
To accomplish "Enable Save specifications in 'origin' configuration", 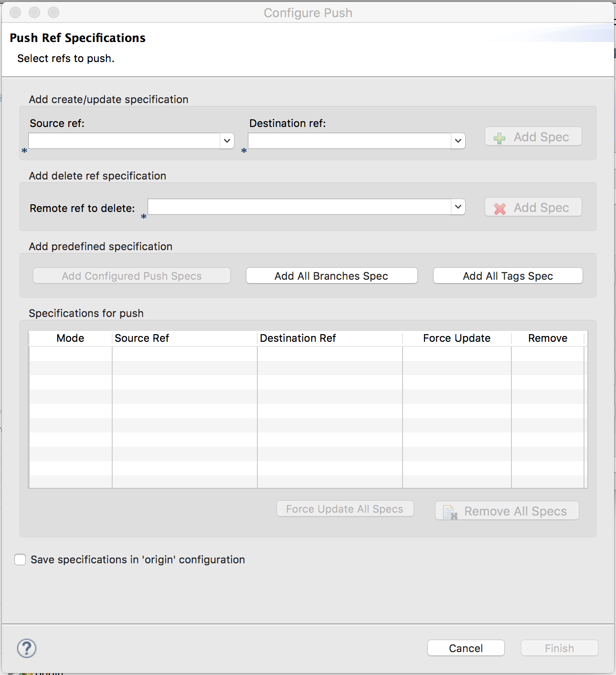I will click(20, 559).
